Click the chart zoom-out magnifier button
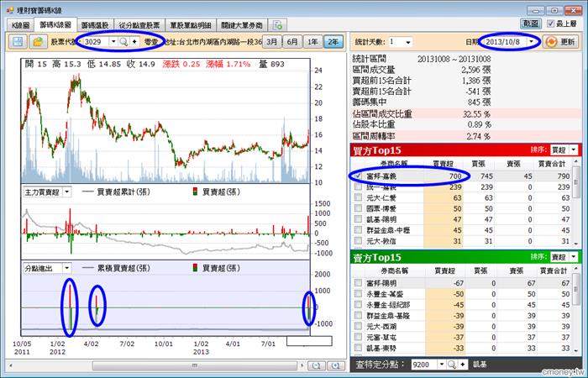This screenshot has width=588, height=378. 316,365
